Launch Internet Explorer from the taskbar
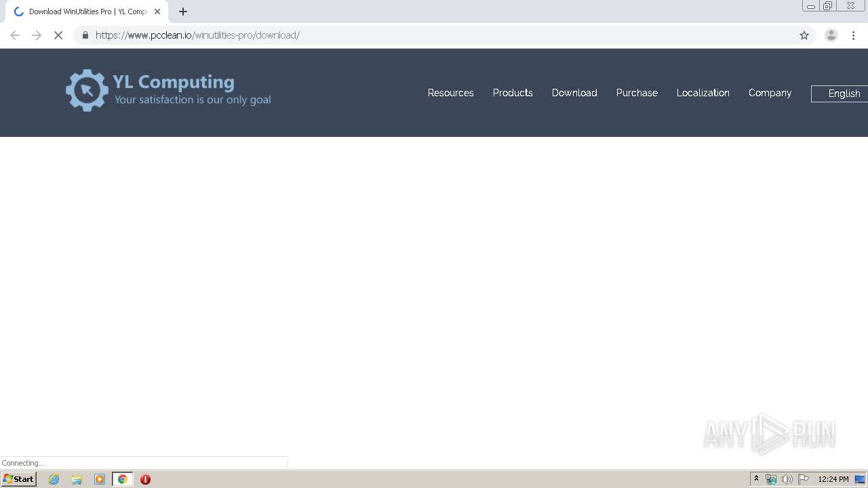Viewport: 868px width, 488px height. point(54,479)
